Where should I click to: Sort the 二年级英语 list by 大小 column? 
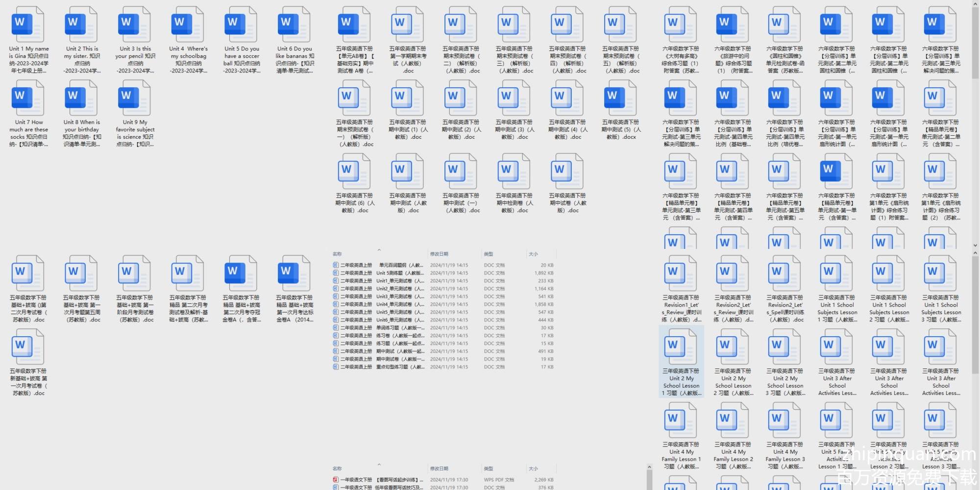533,254
